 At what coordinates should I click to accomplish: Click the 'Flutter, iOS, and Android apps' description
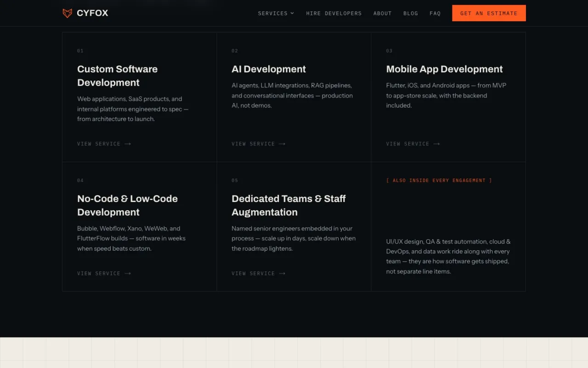446,96
